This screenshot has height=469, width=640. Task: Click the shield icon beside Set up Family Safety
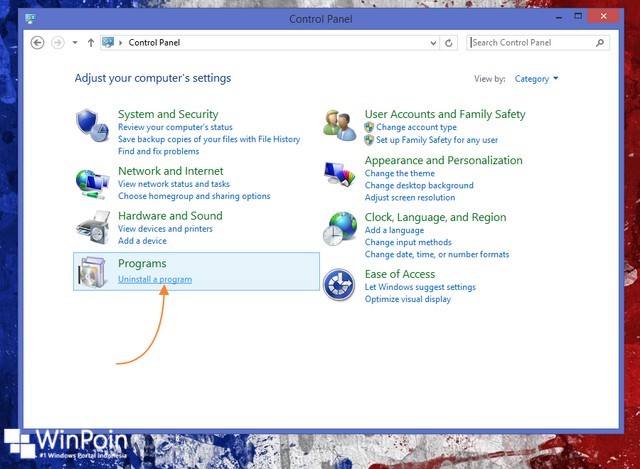point(369,140)
